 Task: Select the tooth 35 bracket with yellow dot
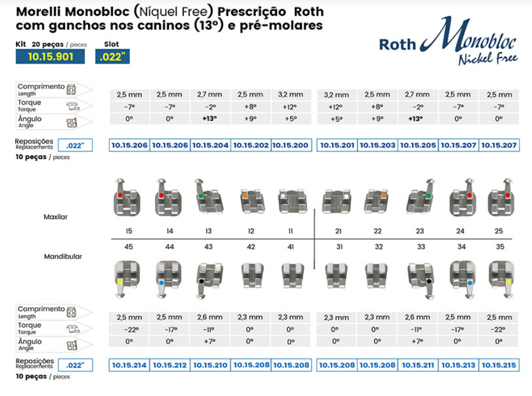click(501, 279)
